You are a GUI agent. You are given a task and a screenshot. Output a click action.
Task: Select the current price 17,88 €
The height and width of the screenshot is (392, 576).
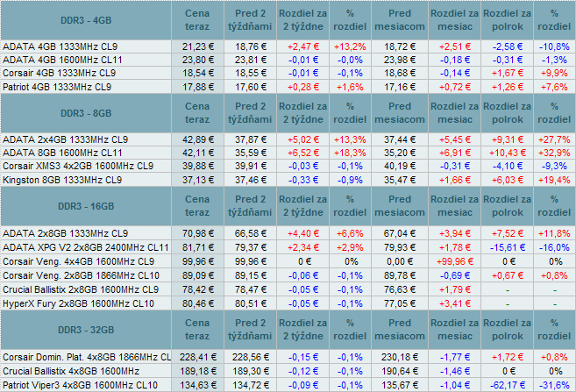[x=198, y=87]
